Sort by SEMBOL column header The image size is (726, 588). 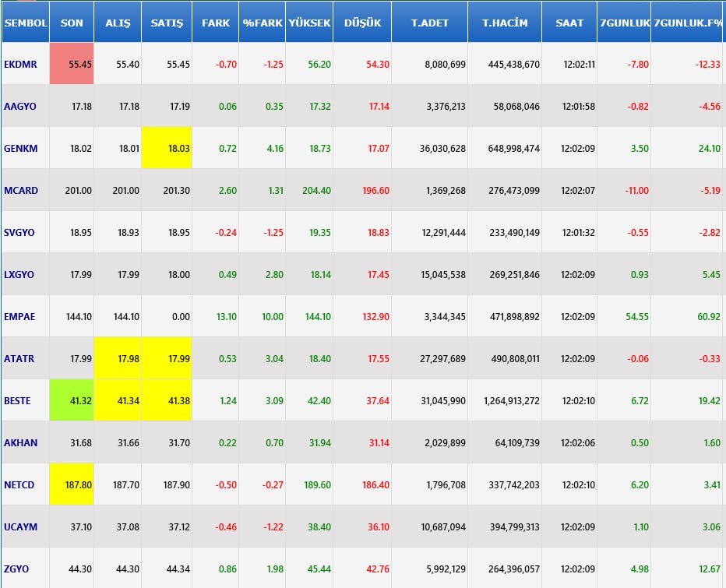[x=26, y=23]
